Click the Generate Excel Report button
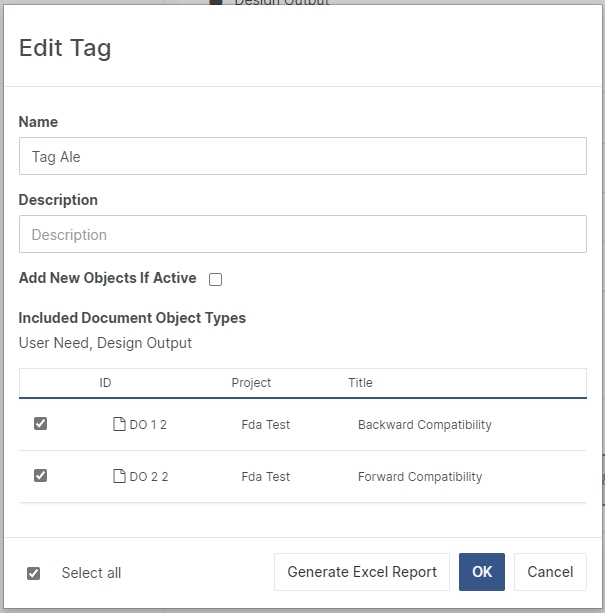This screenshot has width=605, height=613. pos(362,572)
